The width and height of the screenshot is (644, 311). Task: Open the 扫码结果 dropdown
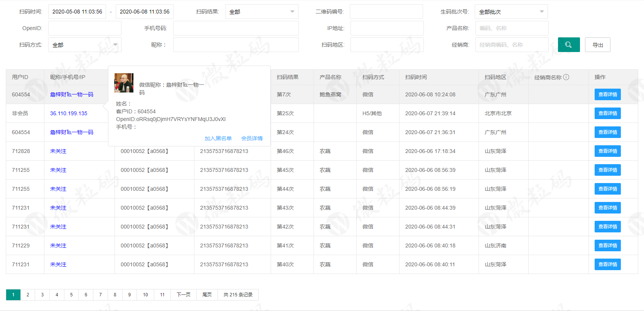pyautogui.click(x=261, y=12)
